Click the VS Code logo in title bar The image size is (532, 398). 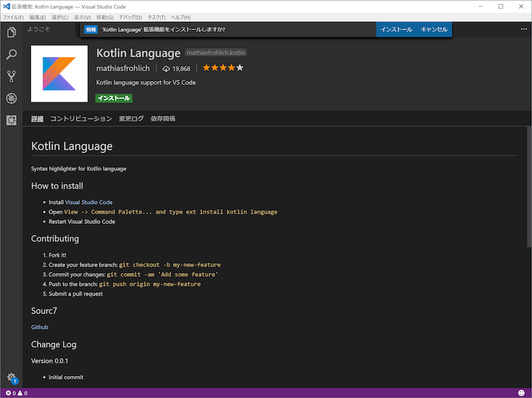coord(7,7)
